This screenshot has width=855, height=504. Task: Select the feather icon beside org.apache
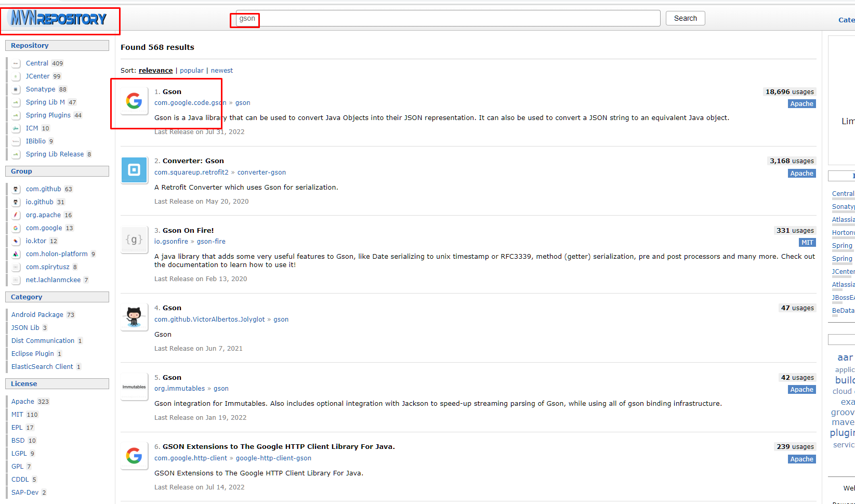point(16,215)
